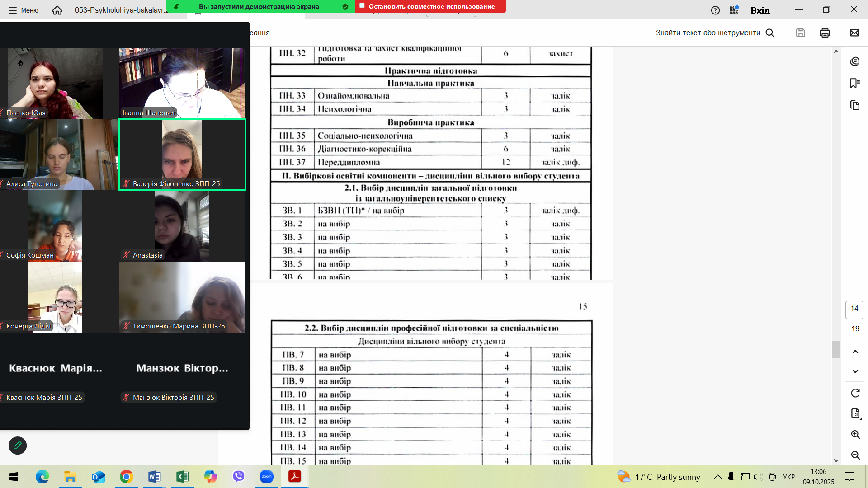Zoom in with the magnifier plus icon
Screen dimensions: 868x488
(x=855, y=434)
